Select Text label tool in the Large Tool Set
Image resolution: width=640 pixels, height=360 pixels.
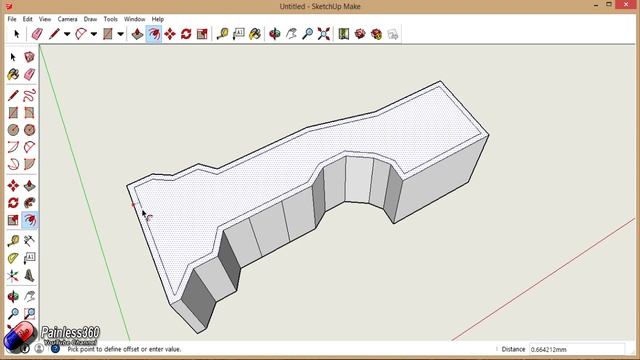tap(29, 258)
